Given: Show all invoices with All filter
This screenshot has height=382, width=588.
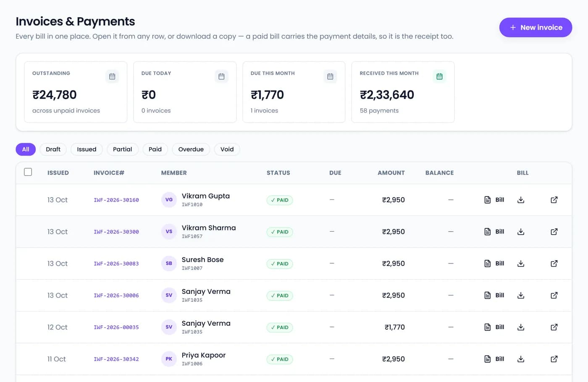Looking at the screenshot, I should (26, 149).
